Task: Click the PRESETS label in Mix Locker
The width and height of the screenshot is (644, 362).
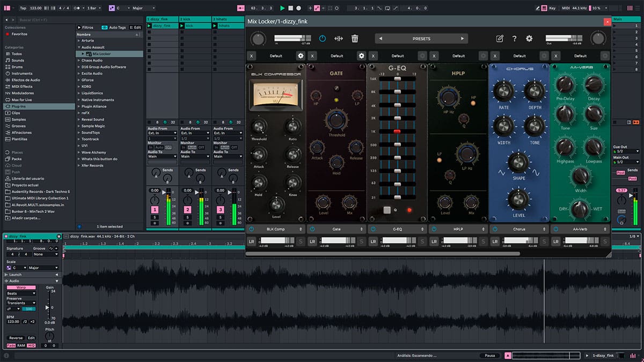Action: 421,39
